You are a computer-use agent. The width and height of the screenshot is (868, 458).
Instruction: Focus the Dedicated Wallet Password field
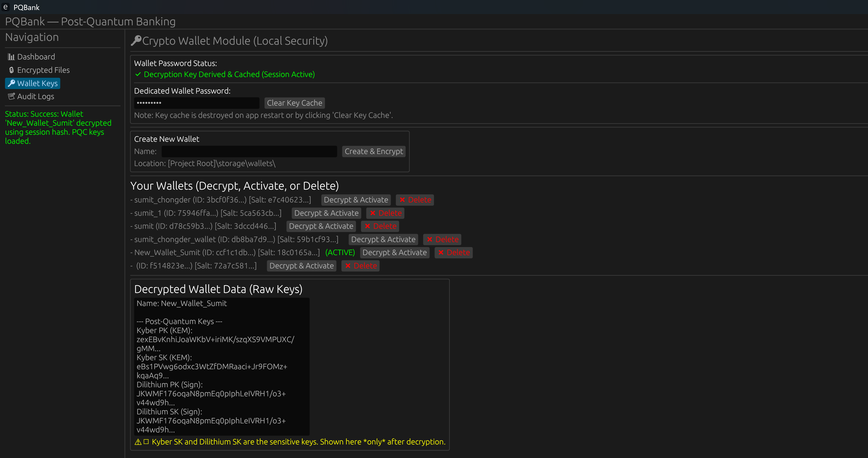tap(197, 103)
